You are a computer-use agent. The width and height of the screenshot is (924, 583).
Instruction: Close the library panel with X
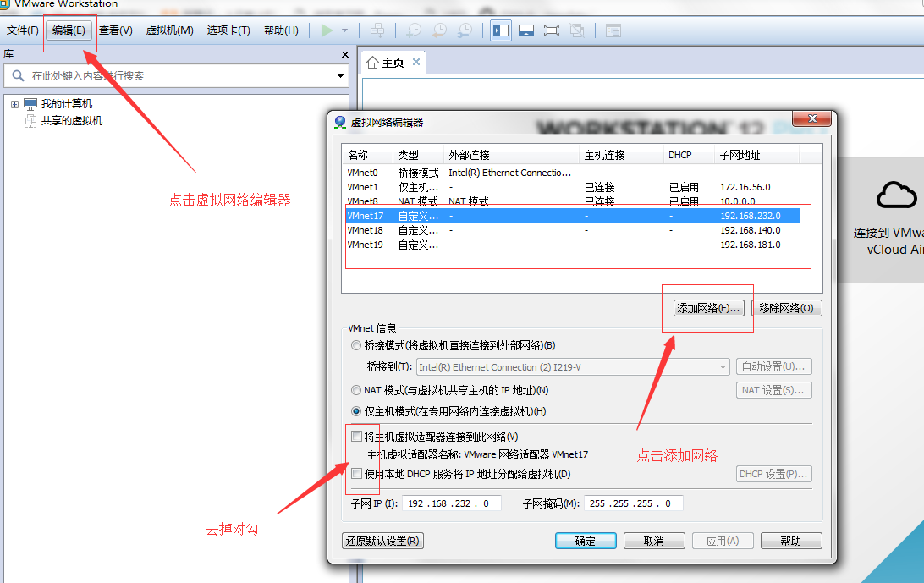point(344,54)
